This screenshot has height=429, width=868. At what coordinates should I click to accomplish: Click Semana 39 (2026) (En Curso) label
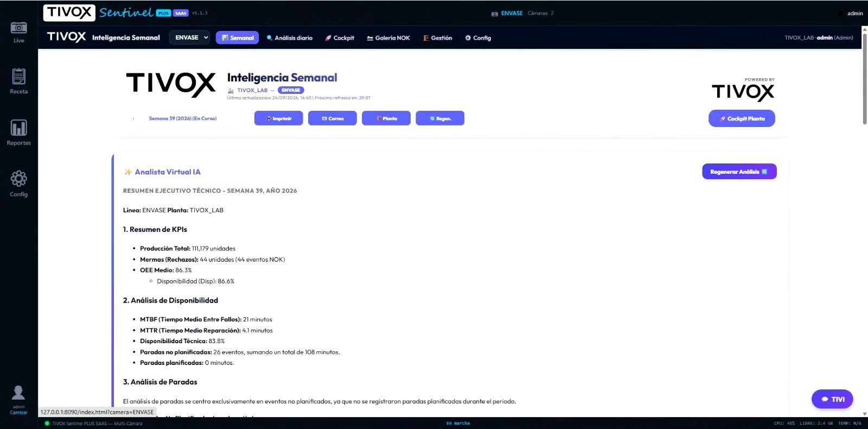183,118
